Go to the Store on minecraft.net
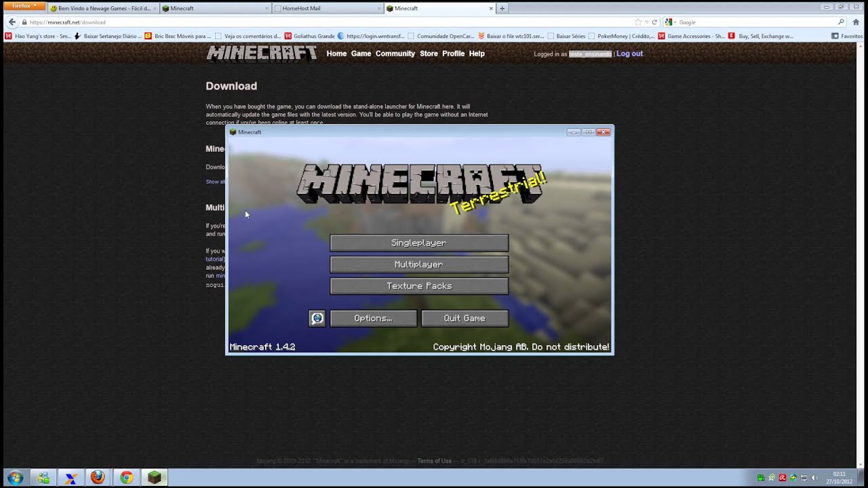Screen dimensions: 868x488 tap(429, 54)
